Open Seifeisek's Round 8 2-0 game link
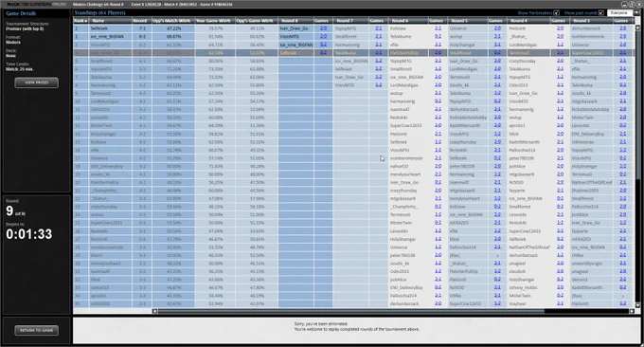This screenshot has width=644, height=347. pos(323,28)
